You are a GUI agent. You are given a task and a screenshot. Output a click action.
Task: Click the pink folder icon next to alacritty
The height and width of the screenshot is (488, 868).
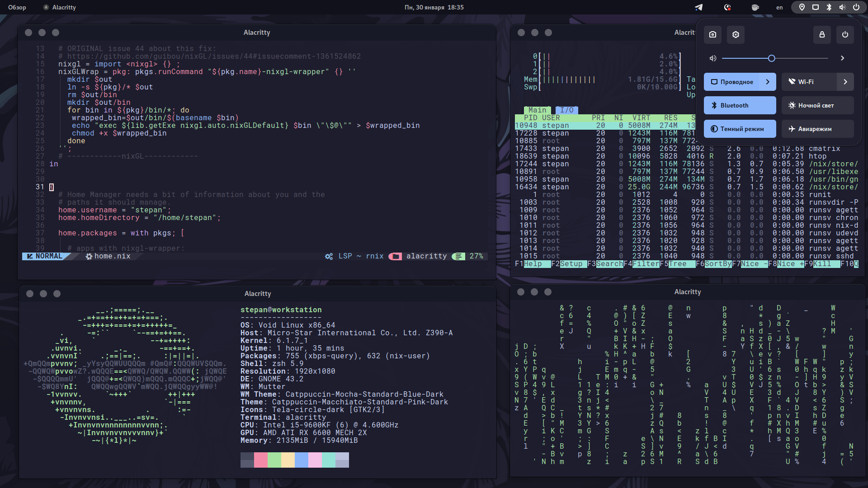396,256
